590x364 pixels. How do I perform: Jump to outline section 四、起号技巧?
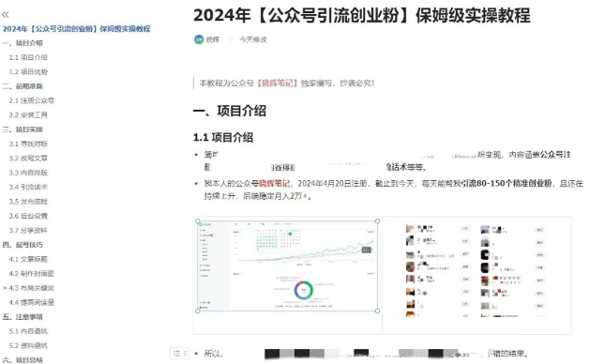[x=23, y=245]
